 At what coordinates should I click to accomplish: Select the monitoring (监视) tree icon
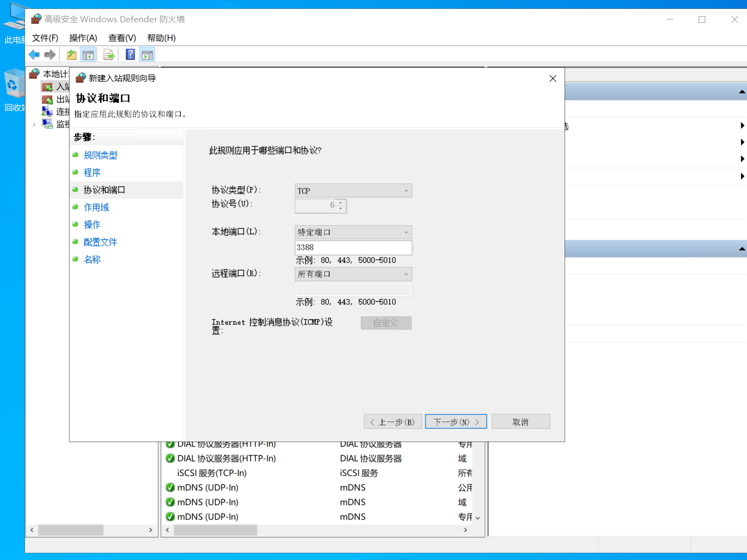point(47,124)
